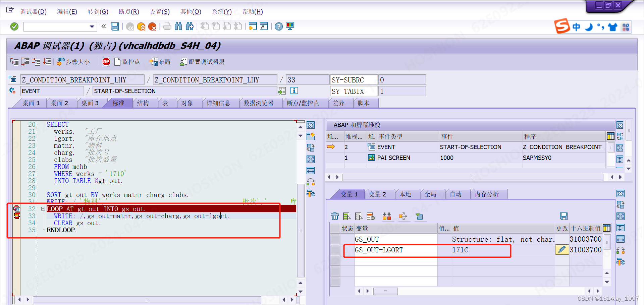Screen dimensions: 644x305
Task: Collapse the command field using the « arrow
Action: pos(104,26)
